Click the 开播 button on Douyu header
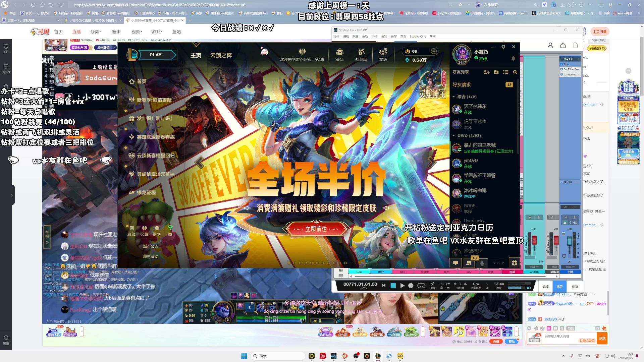Image resolution: width=644 pixels, height=362 pixels. pos(600,32)
